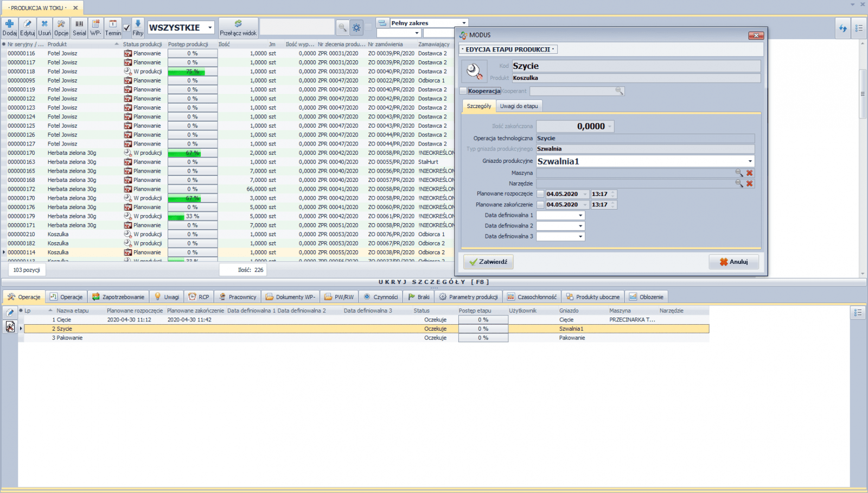868x493 pixels.
Task: Click the Usuń delete toolbar icon
Action: tap(44, 24)
